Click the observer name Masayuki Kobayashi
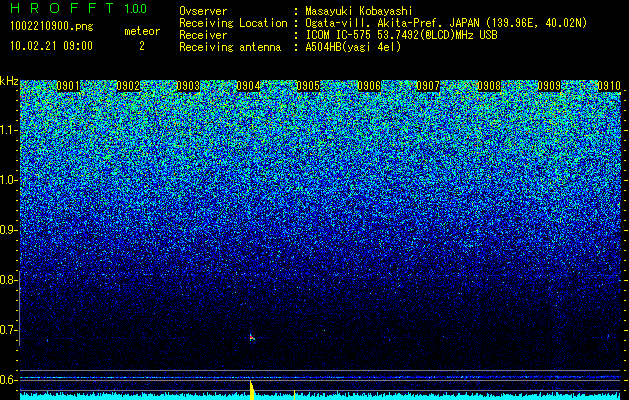 [x=359, y=11]
